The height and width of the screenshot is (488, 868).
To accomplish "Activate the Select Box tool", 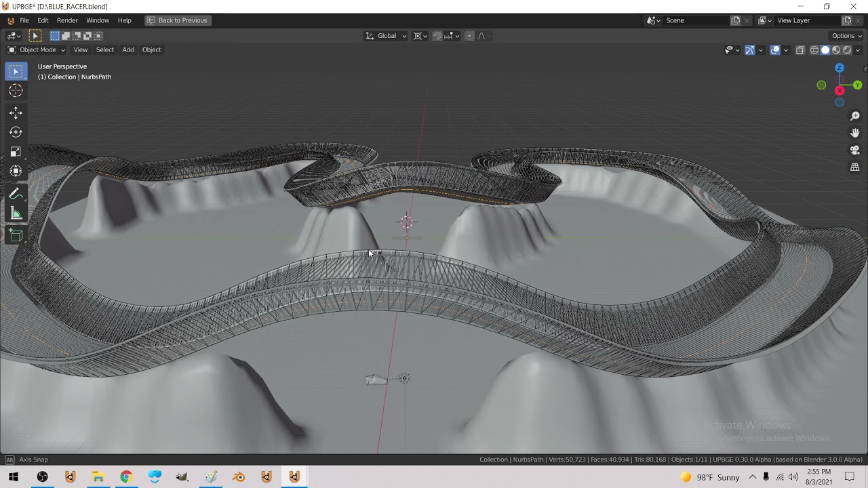I will (16, 71).
